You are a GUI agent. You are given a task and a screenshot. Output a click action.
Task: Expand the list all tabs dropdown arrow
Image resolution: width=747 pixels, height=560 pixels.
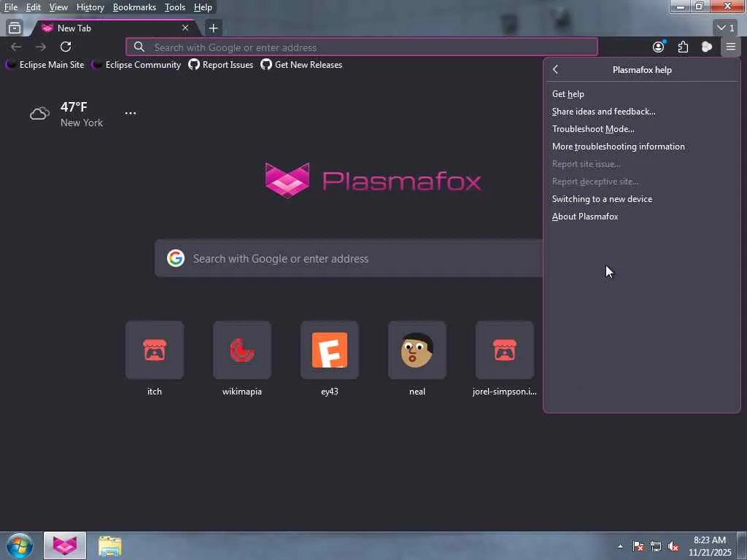[x=726, y=28]
